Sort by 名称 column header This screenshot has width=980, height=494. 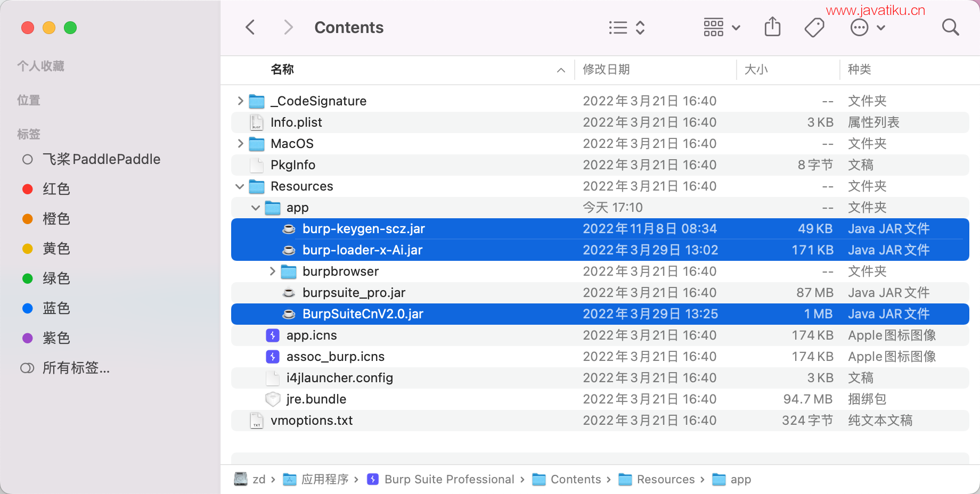[x=282, y=69]
